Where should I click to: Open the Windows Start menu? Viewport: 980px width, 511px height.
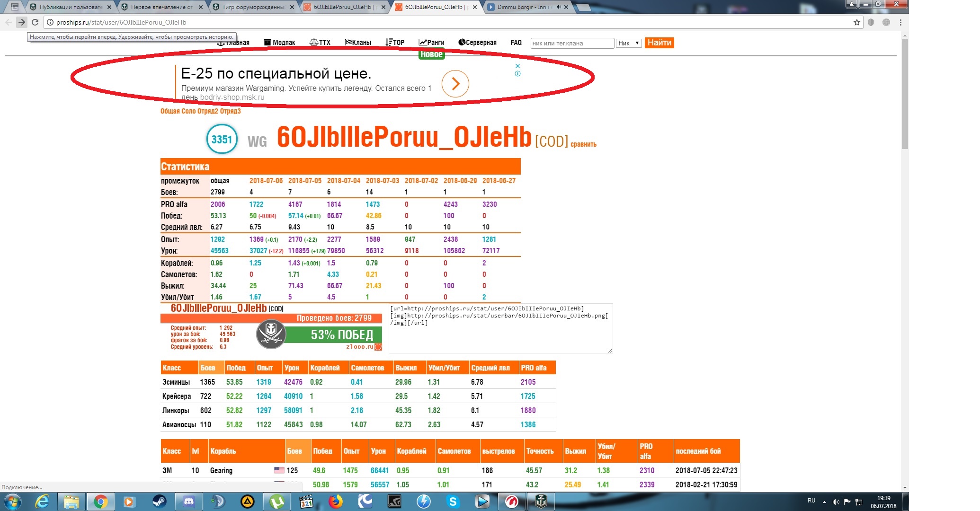(12, 502)
